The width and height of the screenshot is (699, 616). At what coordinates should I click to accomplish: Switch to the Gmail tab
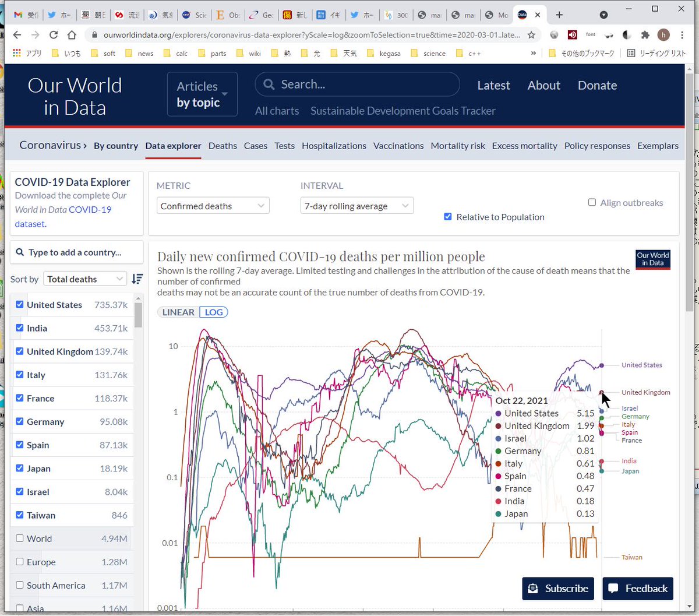(25, 15)
